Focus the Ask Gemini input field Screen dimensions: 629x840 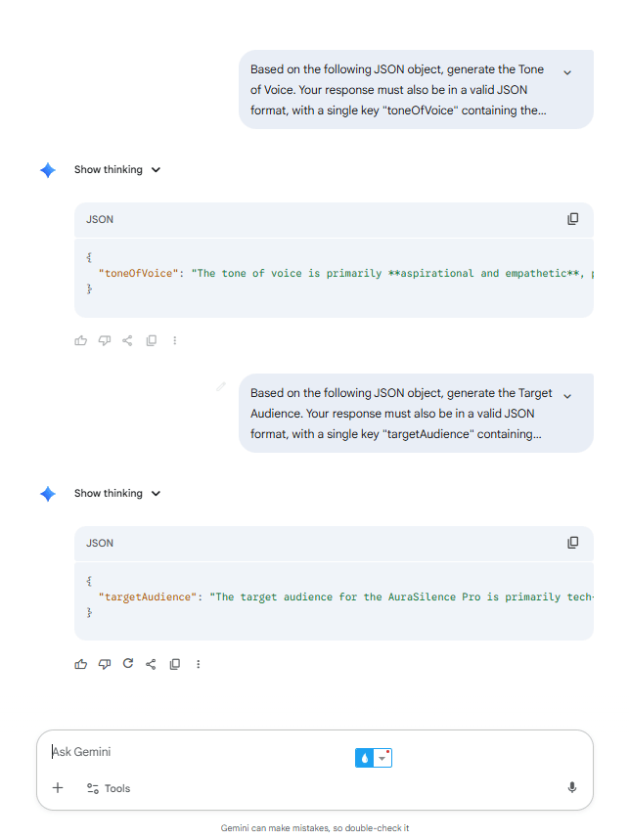coord(199,752)
